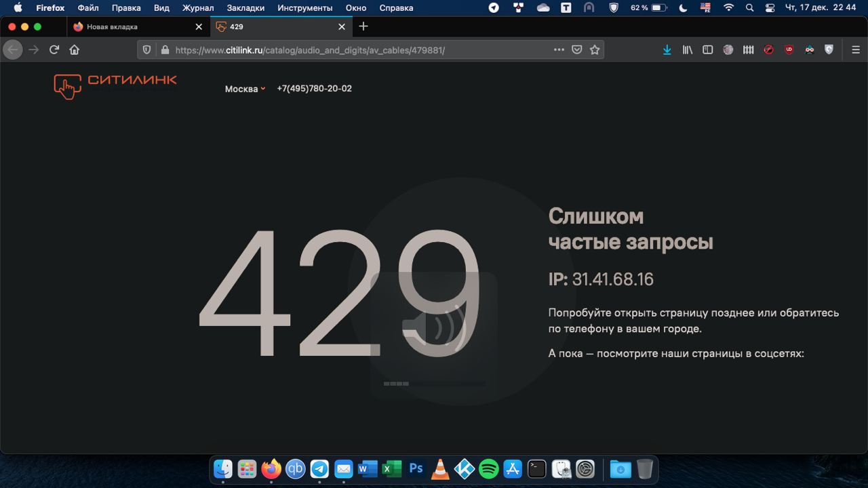This screenshot has width=868, height=488.
Task: Bookmark this page with the star
Action: (x=595, y=49)
